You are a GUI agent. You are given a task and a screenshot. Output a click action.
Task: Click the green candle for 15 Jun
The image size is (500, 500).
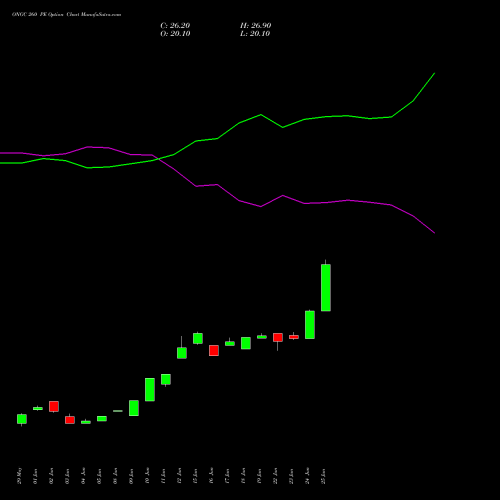click(x=198, y=338)
